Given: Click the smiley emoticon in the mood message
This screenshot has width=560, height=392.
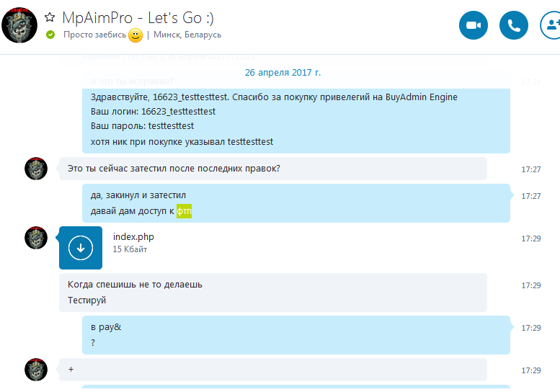Looking at the screenshot, I should click(135, 35).
